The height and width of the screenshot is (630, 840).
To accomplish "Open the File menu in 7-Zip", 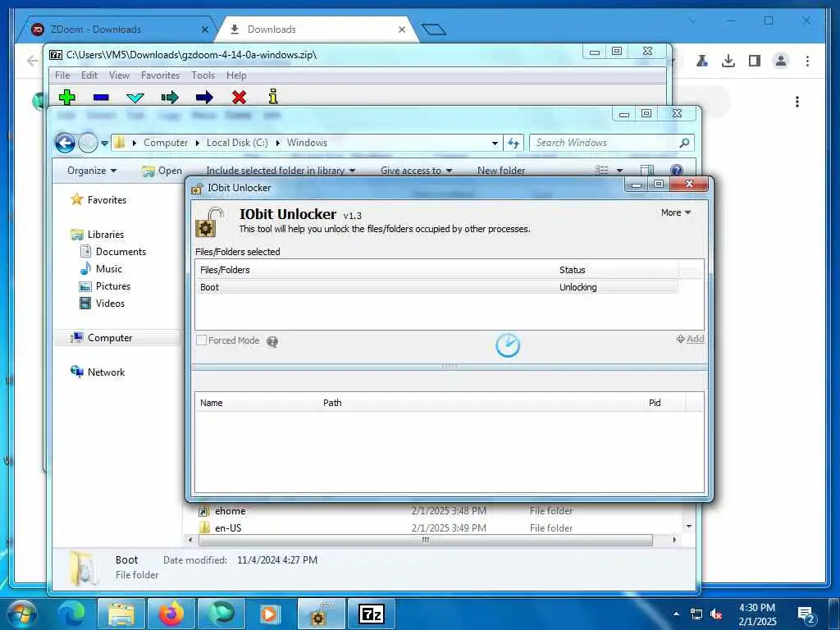I will click(62, 75).
